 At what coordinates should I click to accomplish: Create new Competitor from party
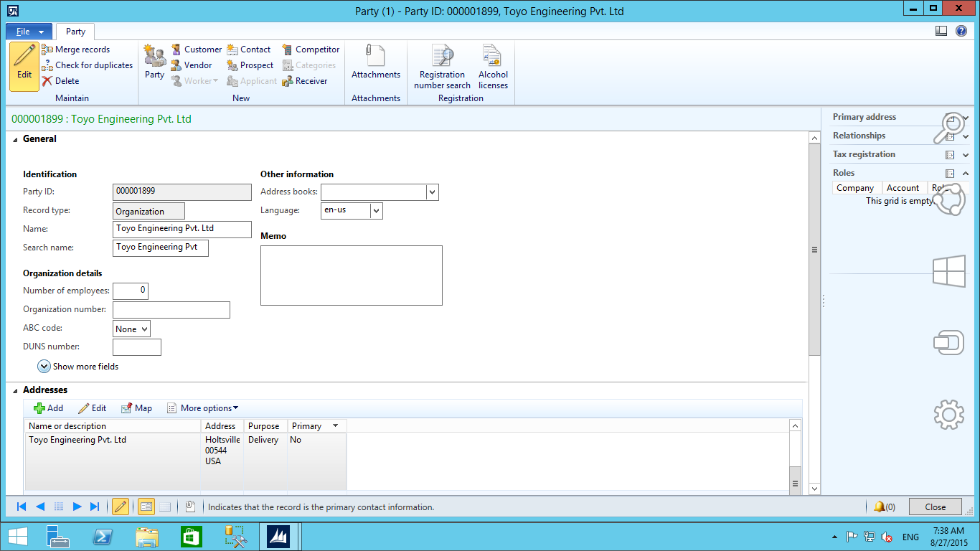311,50
